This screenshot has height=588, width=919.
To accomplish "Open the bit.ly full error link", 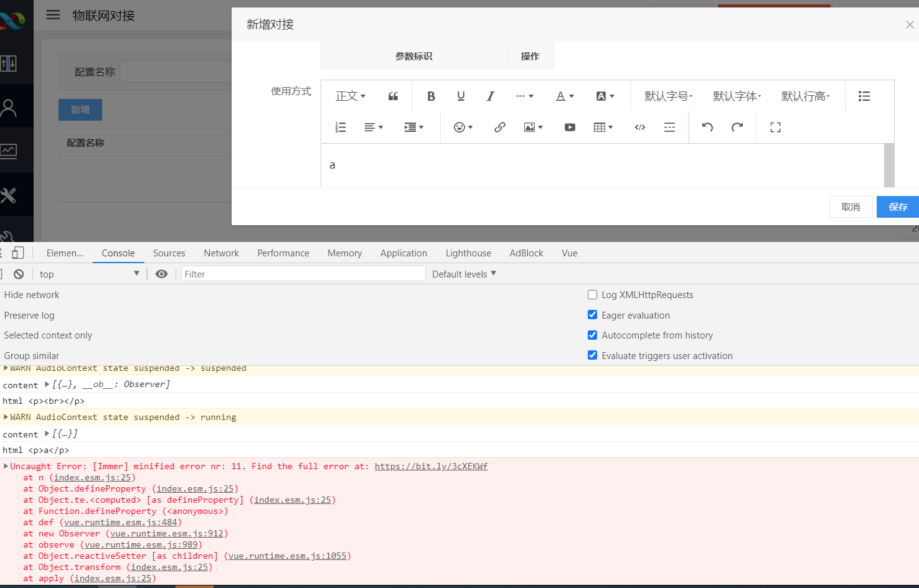I will (x=431, y=466).
